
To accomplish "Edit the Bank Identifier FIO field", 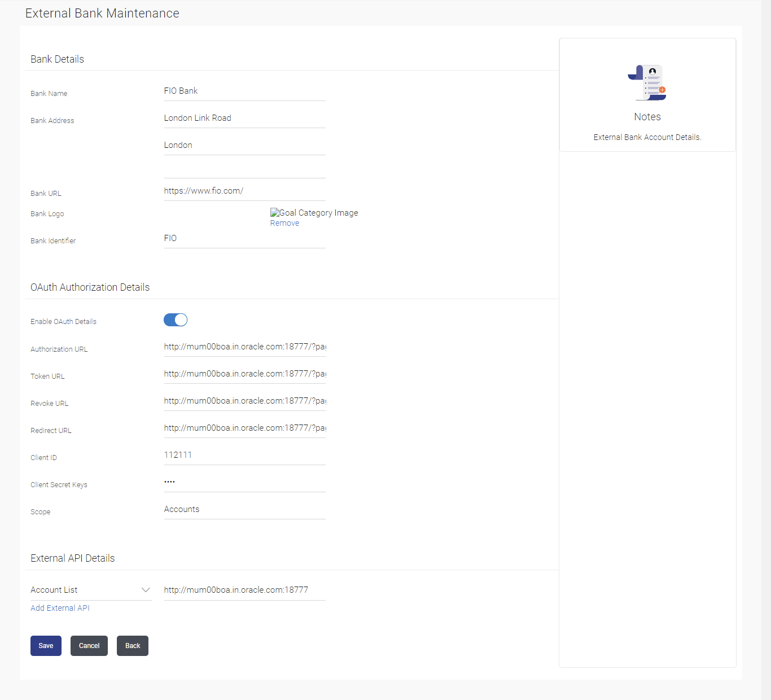I will [245, 238].
